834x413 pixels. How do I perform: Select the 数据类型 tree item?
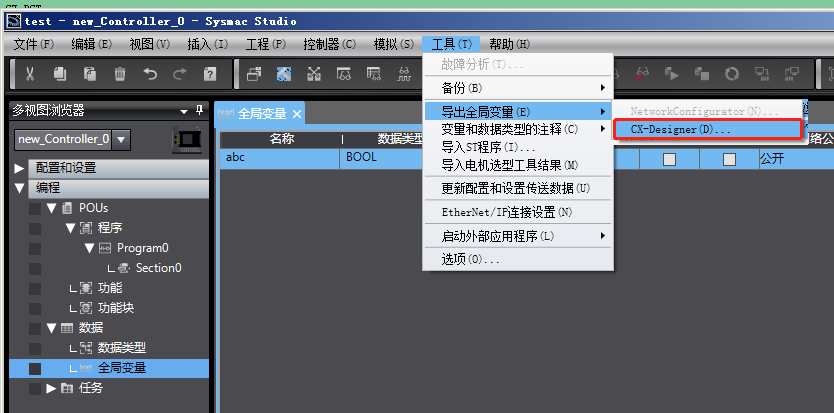(121, 348)
